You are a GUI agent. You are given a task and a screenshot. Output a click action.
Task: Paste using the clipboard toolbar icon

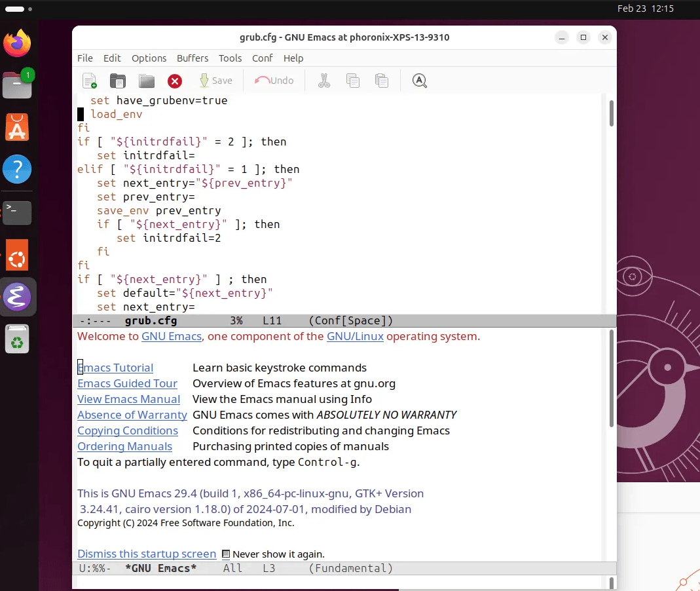(382, 81)
